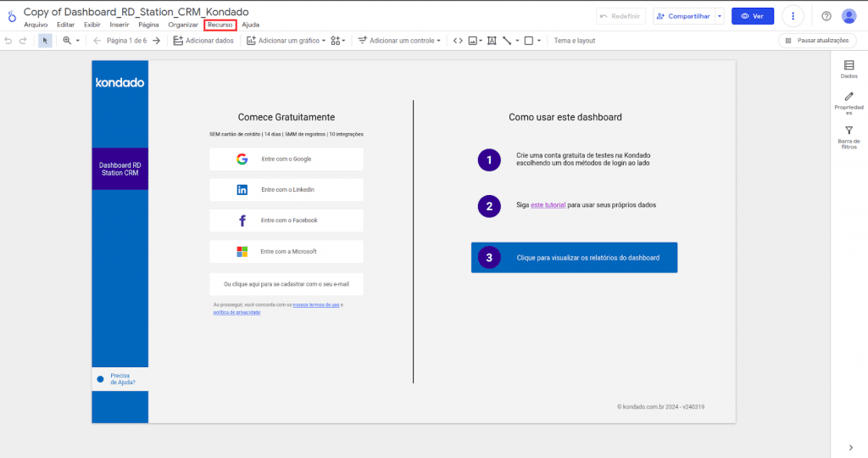Expand the zoom level dropdown
Viewport: 868px width, 458px height.
tap(71, 41)
